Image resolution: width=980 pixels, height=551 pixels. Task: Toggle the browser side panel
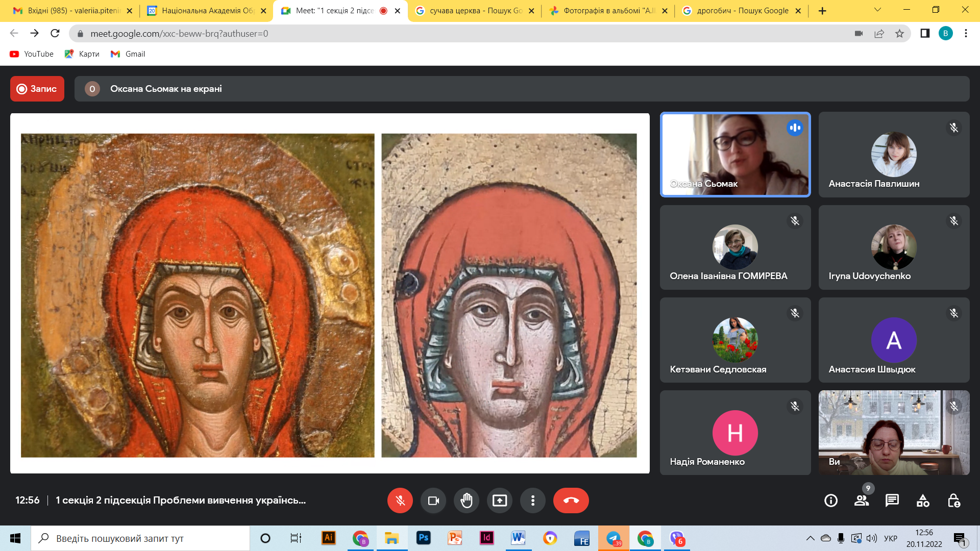pyautogui.click(x=925, y=33)
